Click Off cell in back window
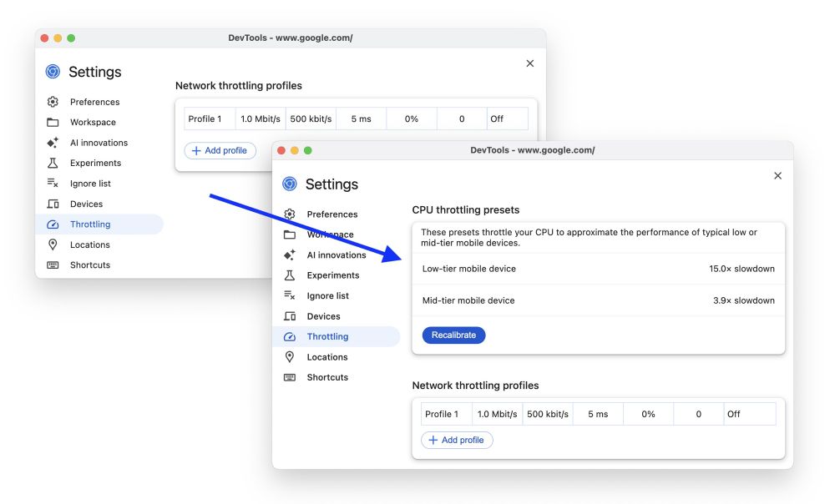Viewport: 835px width, 504px height. [x=507, y=118]
